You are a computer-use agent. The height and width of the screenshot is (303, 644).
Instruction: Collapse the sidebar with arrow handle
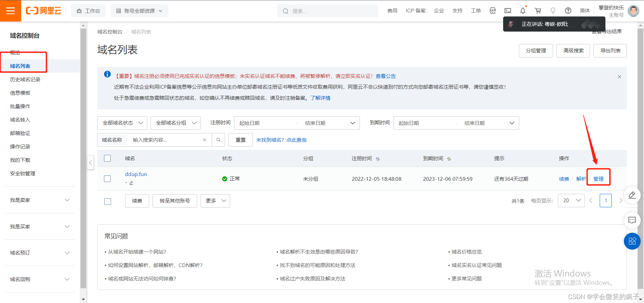[91, 163]
